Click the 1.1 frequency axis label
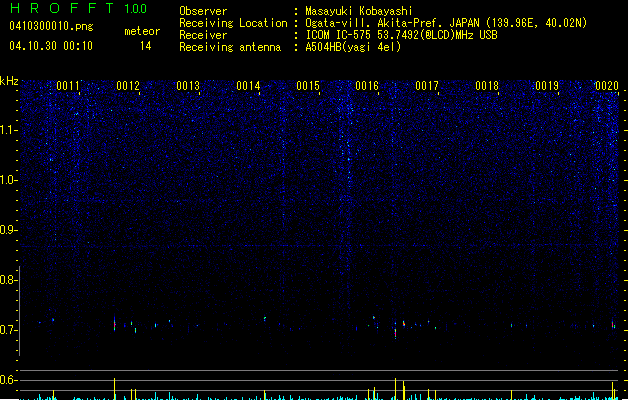The width and height of the screenshot is (629, 400). [x=9, y=130]
